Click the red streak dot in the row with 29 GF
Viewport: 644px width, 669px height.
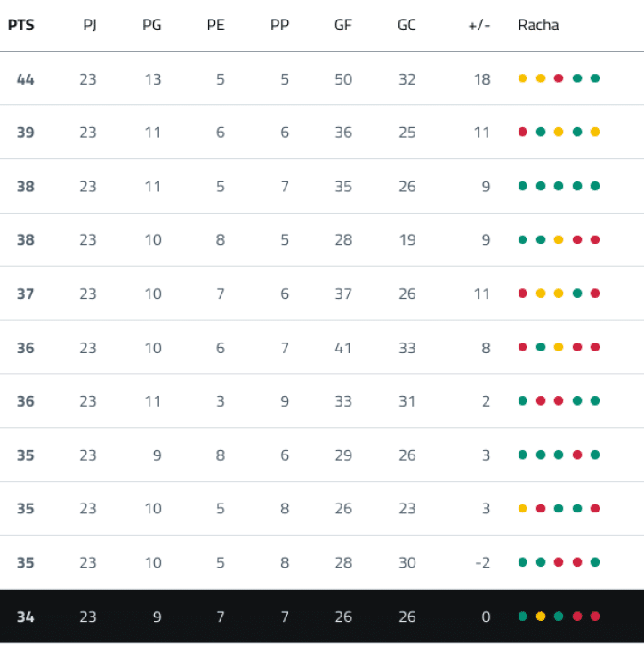pos(577,455)
